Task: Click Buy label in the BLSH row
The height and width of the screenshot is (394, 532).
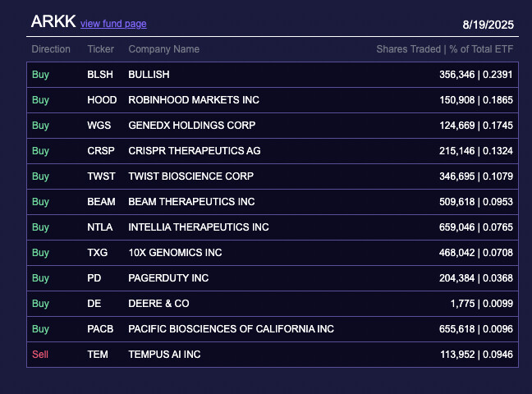Action: click(x=40, y=75)
